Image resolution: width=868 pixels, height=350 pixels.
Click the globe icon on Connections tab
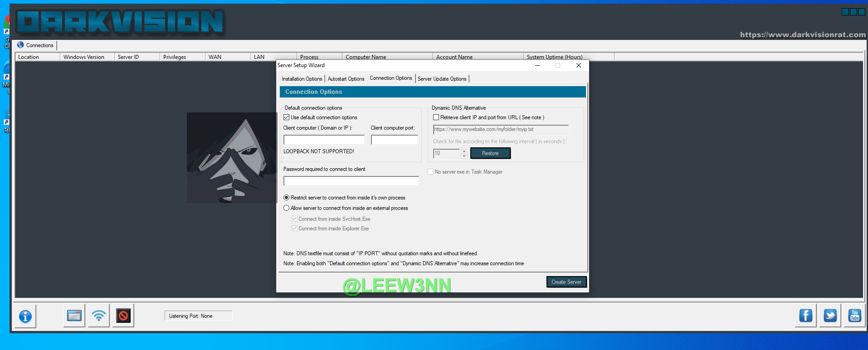click(20, 45)
